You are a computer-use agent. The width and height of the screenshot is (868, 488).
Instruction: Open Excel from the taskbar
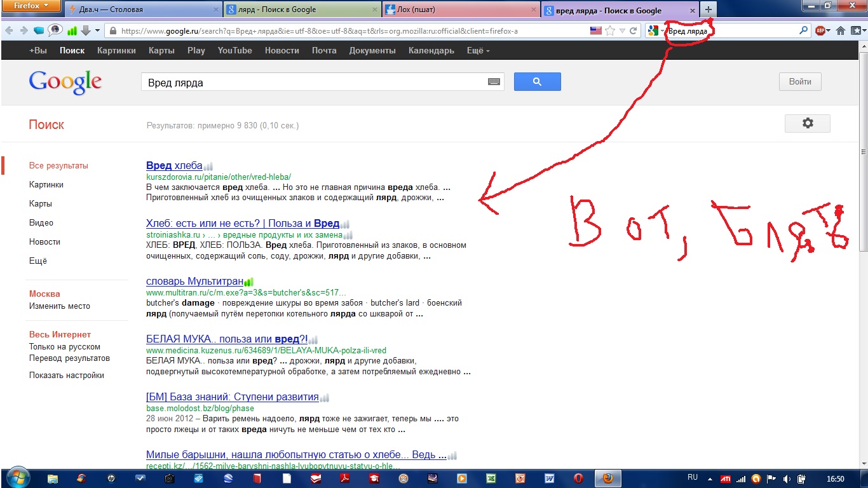click(x=491, y=478)
